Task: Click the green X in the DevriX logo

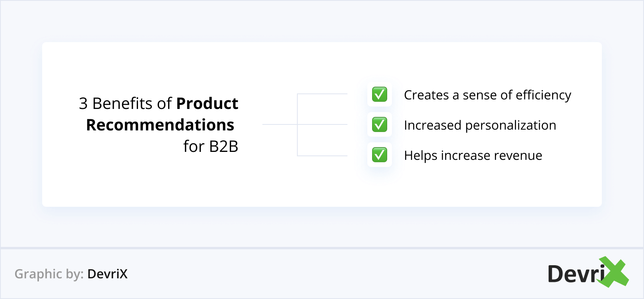Action: coord(615,272)
